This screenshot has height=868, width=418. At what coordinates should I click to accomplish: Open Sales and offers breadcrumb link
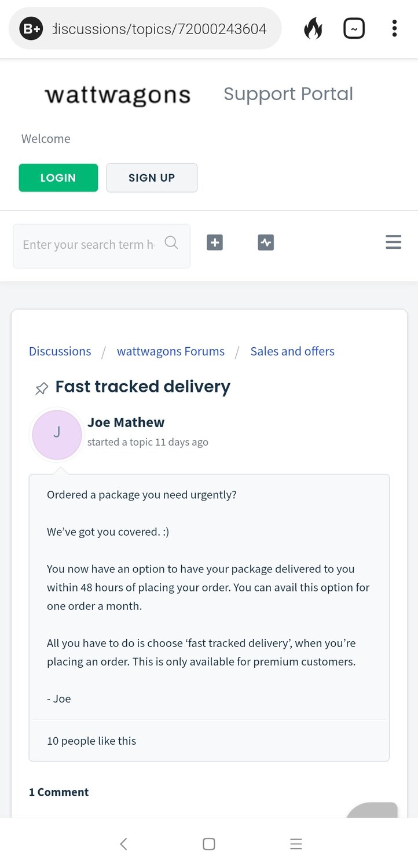[292, 351]
